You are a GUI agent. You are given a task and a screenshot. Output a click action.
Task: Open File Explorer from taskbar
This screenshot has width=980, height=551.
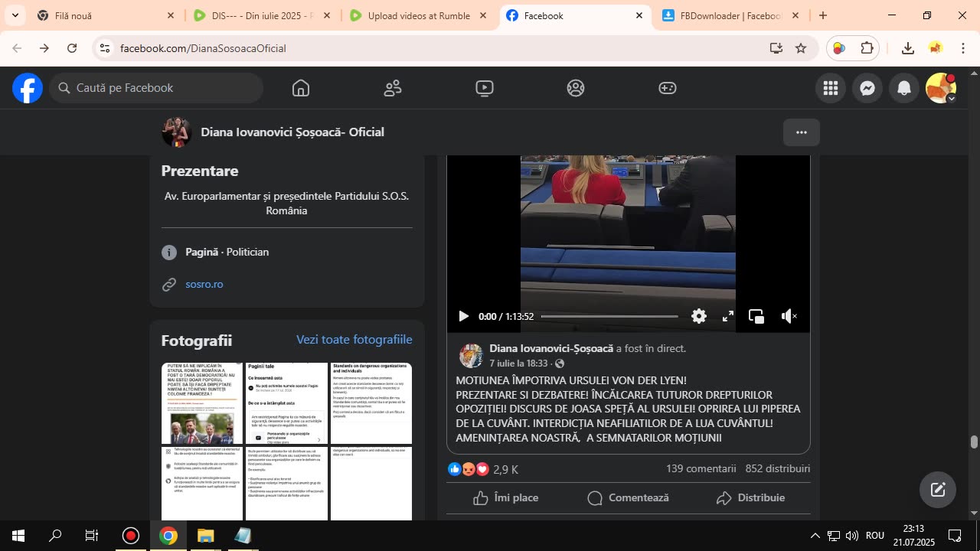coord(205,536)
